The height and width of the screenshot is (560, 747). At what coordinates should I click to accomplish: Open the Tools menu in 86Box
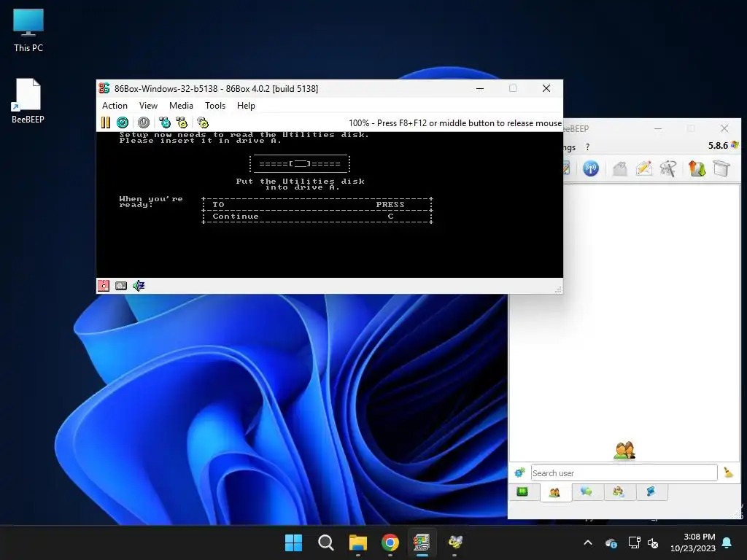coord(215,106)
